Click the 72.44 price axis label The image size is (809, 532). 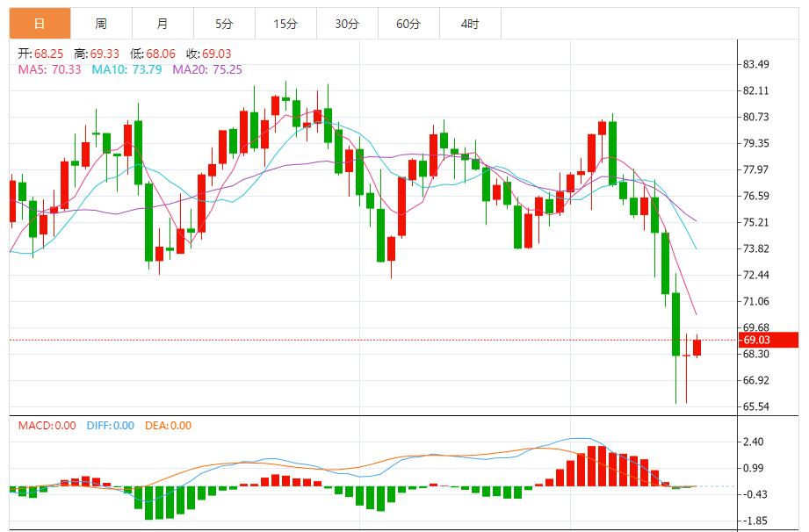click(756, 275)
